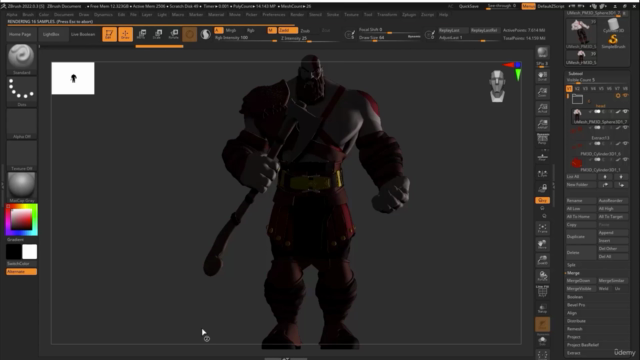Click the MergeVisible button
This screenshot has height=360, width=640.
(x=581, y=289)
